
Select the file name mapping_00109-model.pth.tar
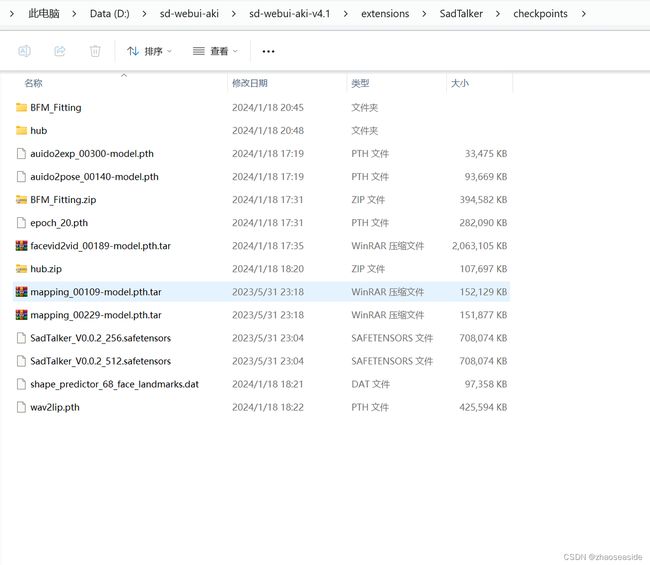(x=96, y=292)
